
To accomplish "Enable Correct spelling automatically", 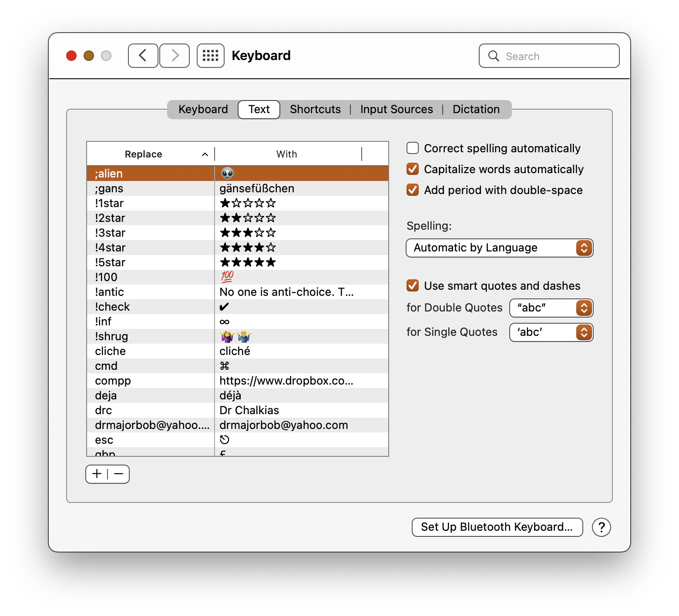I will pyautogui.click(x=413, y=148).
